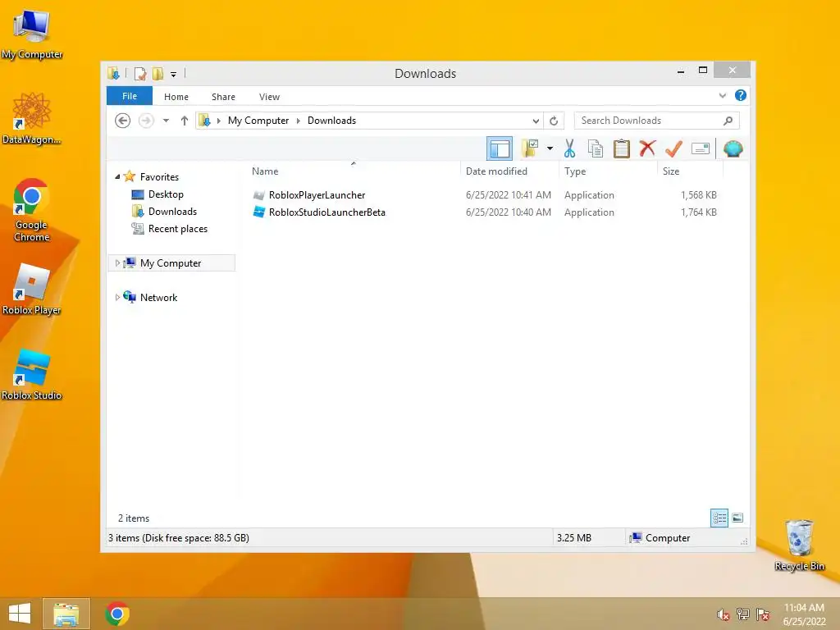Click the Paste clipboard icon

622,148
